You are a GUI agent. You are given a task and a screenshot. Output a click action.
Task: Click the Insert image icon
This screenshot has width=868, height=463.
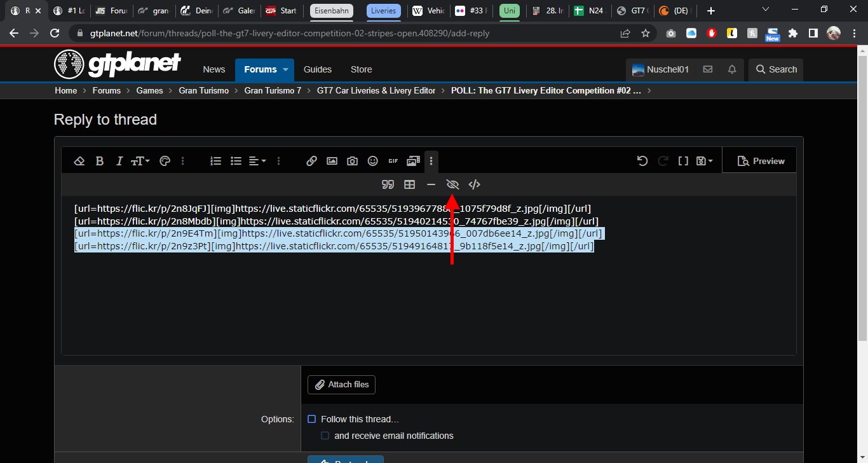tap(332, 161)
